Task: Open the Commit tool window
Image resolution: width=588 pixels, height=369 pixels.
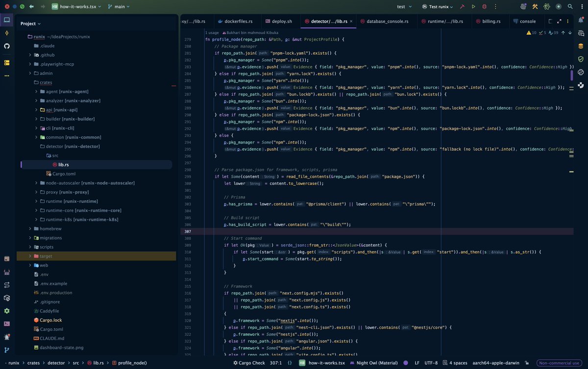Action: point(7,33)
